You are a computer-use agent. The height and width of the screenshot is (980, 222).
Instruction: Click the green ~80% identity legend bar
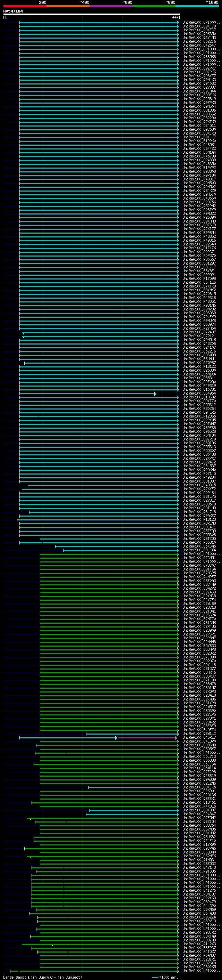[x=154, y=6]
